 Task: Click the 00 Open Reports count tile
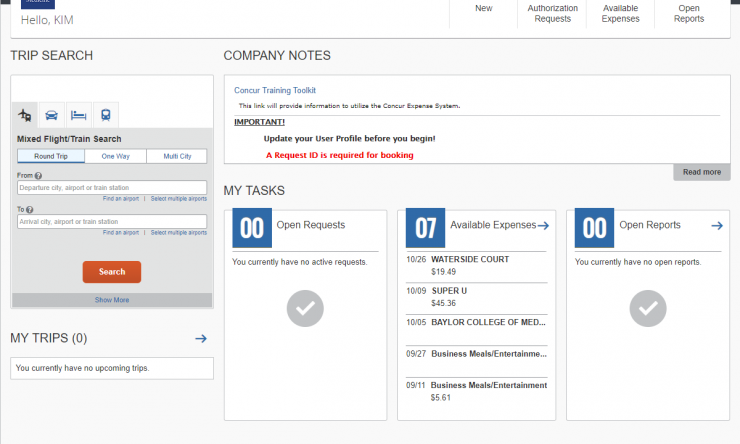(x=594, y=228)
